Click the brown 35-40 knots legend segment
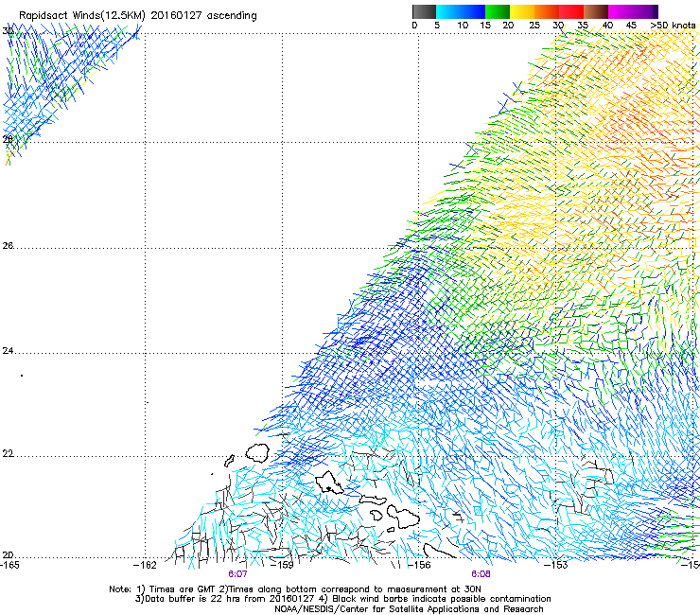This screenshot has height=615, width=700. 596,11
